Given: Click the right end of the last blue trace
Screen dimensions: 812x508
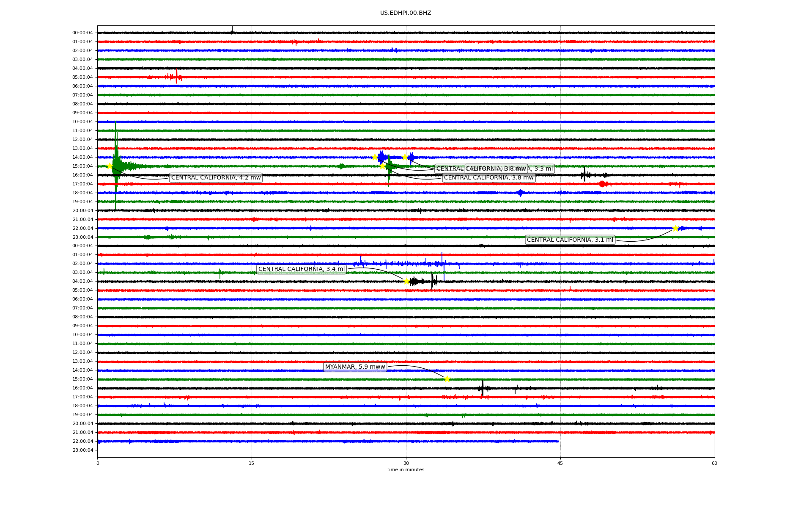Looking at the screenshot, I should tap(558, 441).
